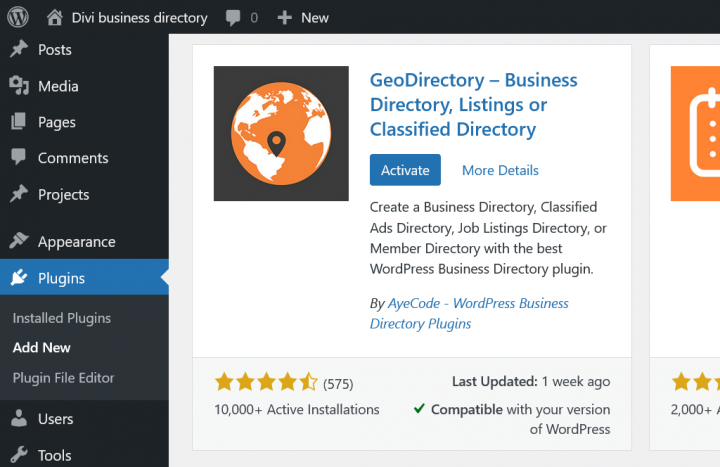
Task: Open the GeoDirectory plugin title link
Action: (473, 104)
